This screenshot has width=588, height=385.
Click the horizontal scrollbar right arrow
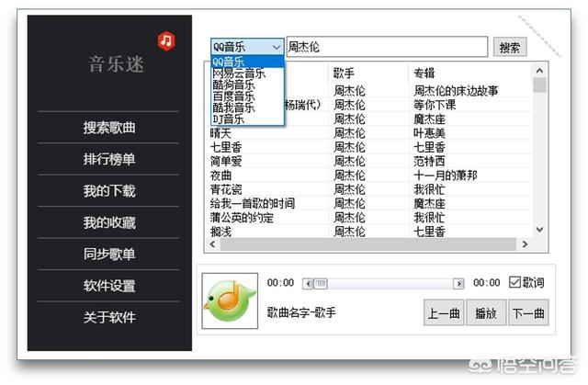pos(525,244)
